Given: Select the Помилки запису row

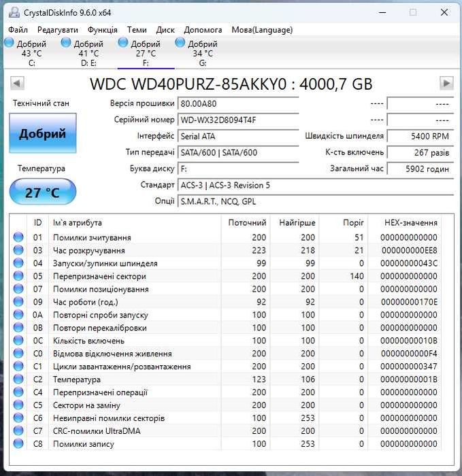Looking at the screenshot, I should click(225, 443).
